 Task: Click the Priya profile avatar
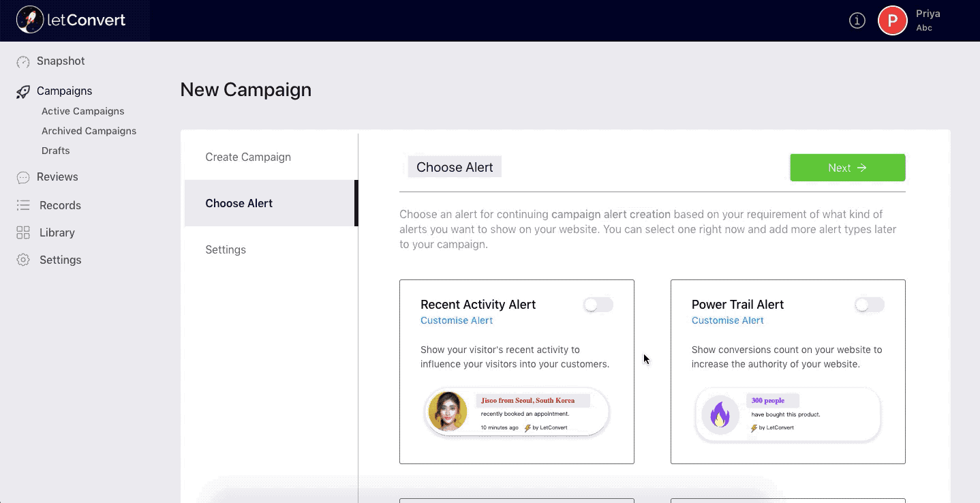pyautogui.click(x=892, y=20)
